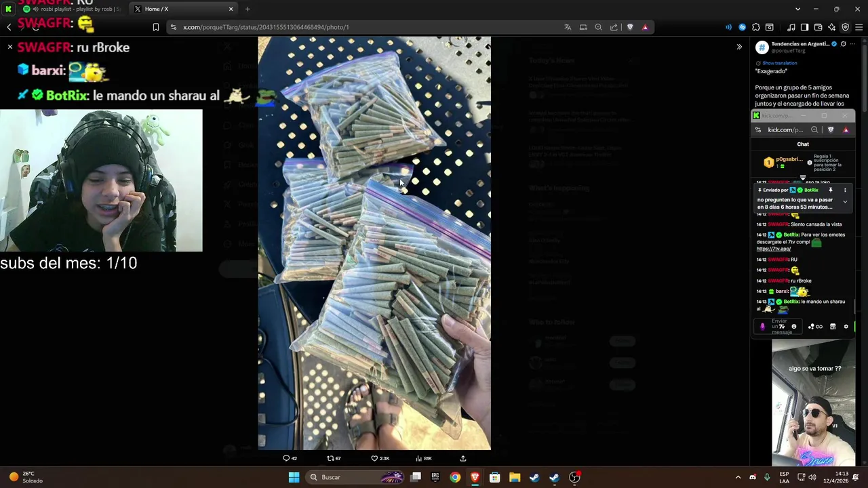Open the tweet three-dot more menu

tap(851, 44)
